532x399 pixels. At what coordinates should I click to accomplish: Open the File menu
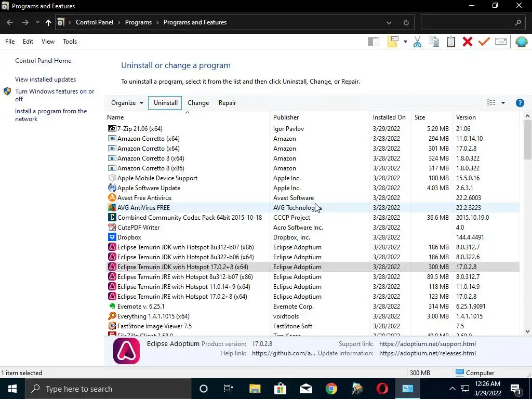(x=10, y=42)
